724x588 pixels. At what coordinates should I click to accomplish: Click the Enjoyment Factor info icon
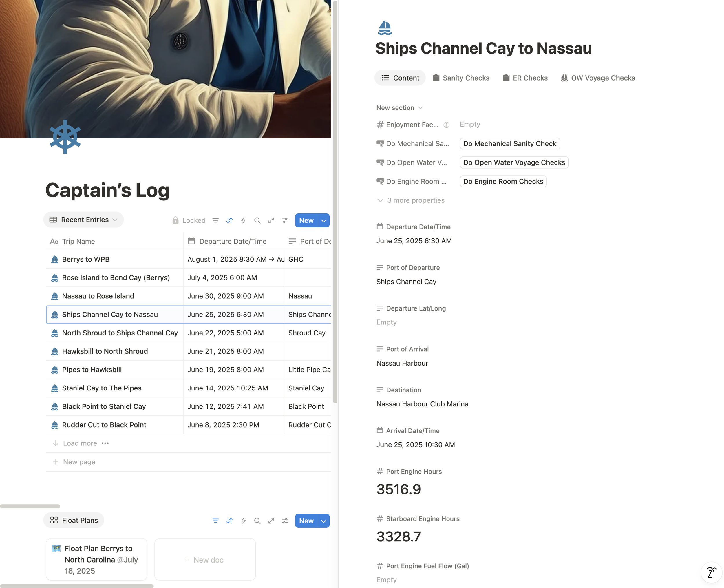446,125
